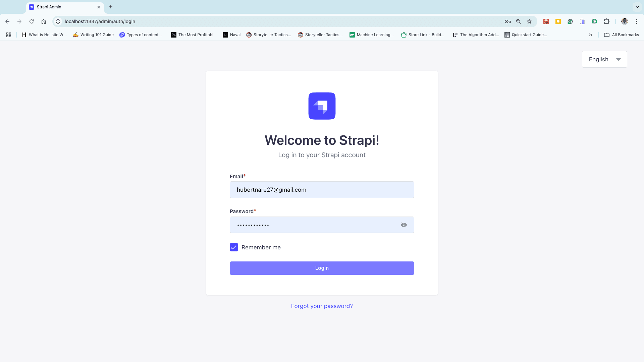
Task: Open the Forgot your password link
Action: coord(322,306)
